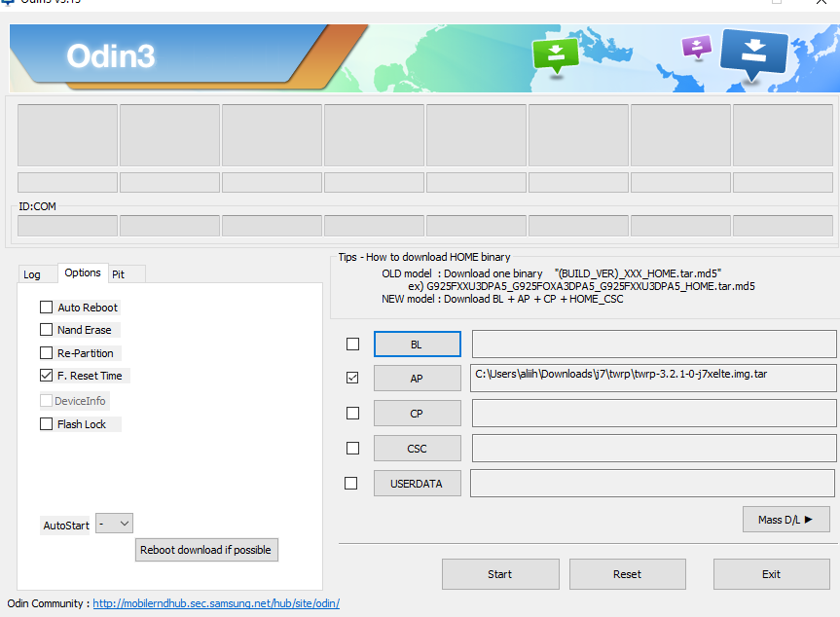Click the USERDATA file button
Viewport: 840px width, 617px height.
pos(418,483)
